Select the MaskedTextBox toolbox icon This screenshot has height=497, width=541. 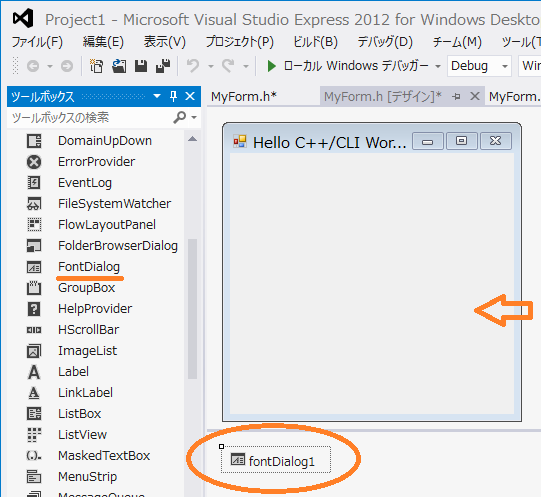[x=34, y=456]
